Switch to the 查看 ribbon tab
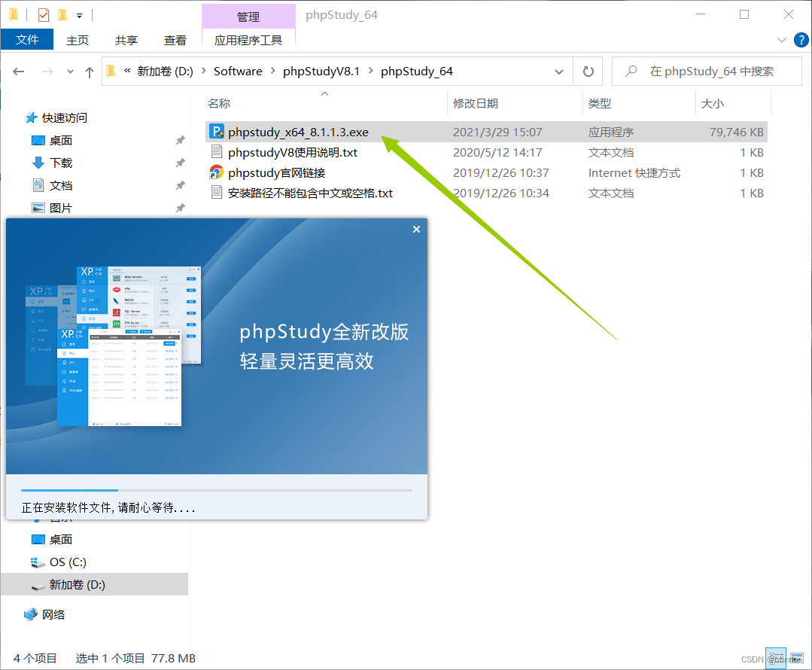The image size is (812, 670). pos(175,41)
